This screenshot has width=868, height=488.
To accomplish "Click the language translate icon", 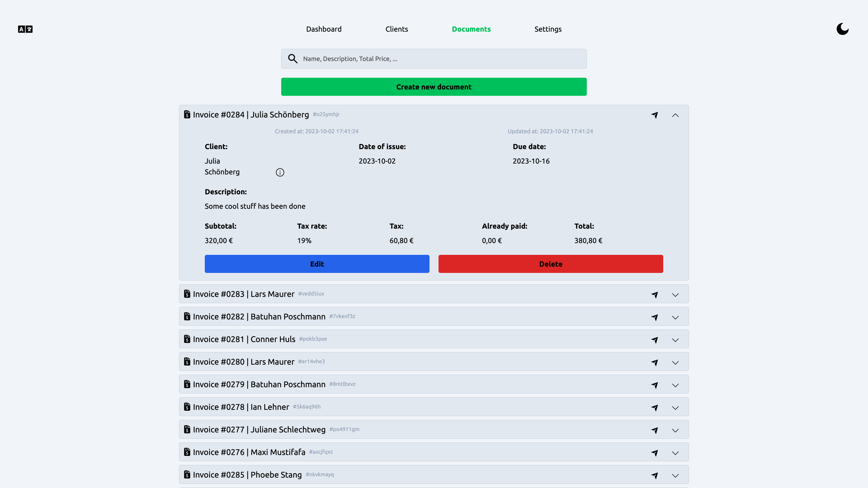I will (25, 29).
